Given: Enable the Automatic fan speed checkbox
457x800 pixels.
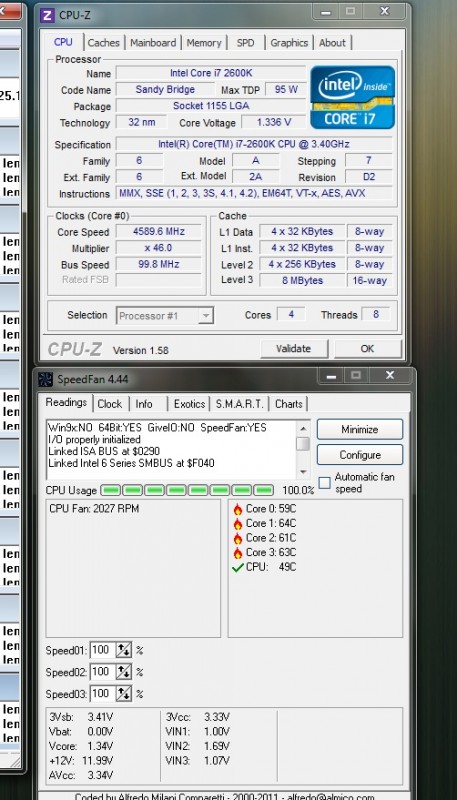Looking at the screenshot, I should tap(324, 483).
